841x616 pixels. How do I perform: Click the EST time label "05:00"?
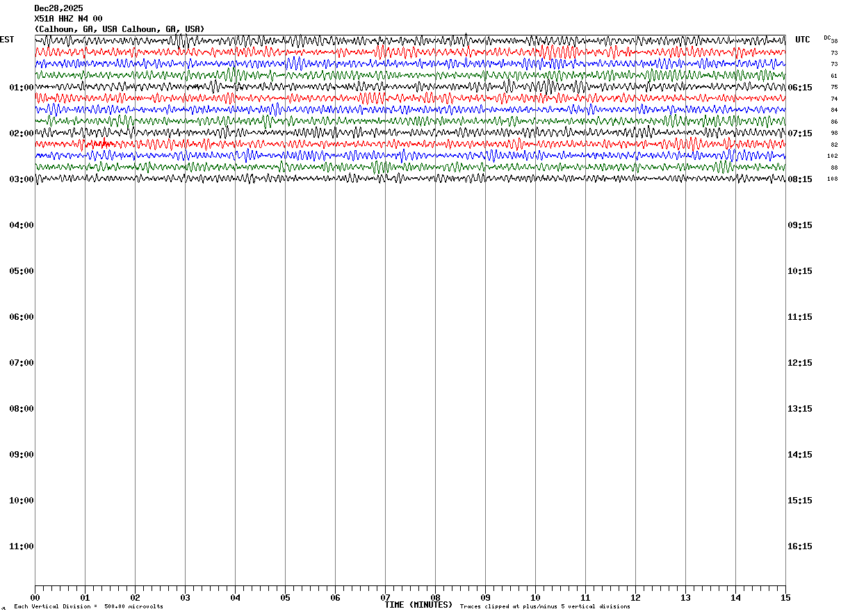22,271
